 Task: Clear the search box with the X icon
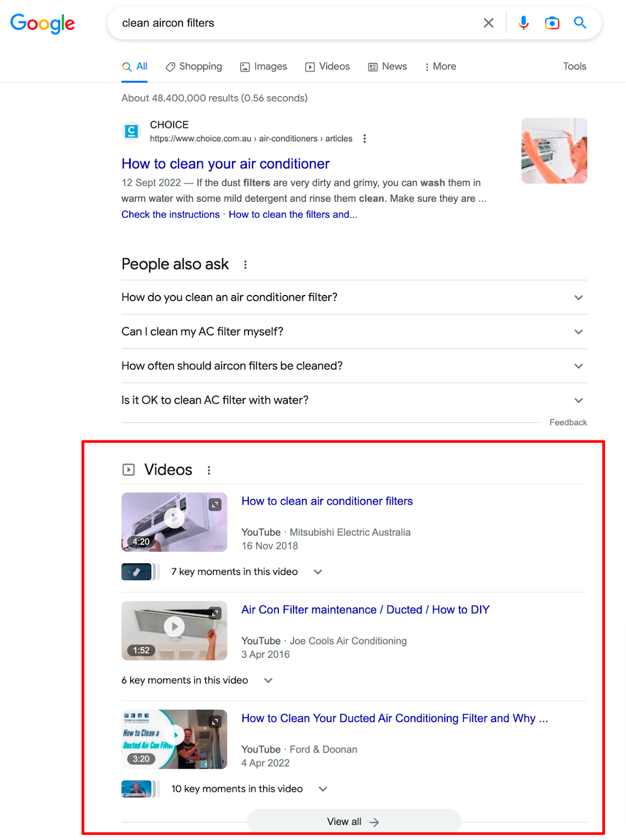488,23
